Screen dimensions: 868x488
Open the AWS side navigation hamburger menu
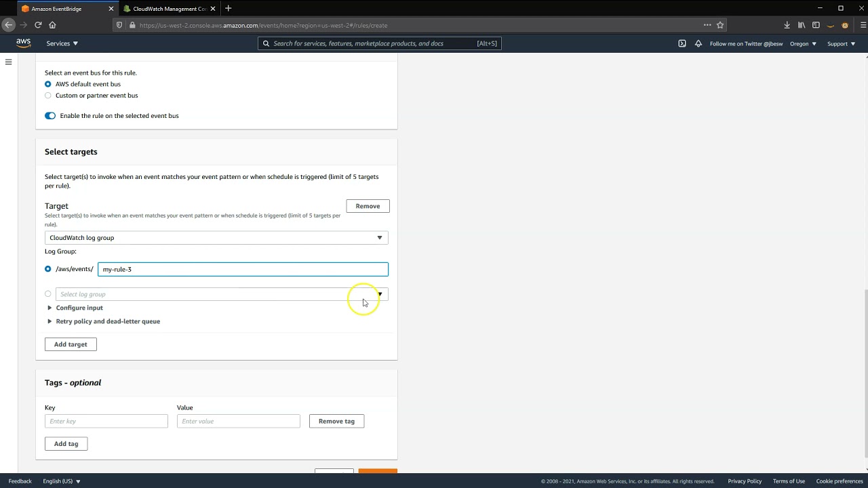[8, 62]
